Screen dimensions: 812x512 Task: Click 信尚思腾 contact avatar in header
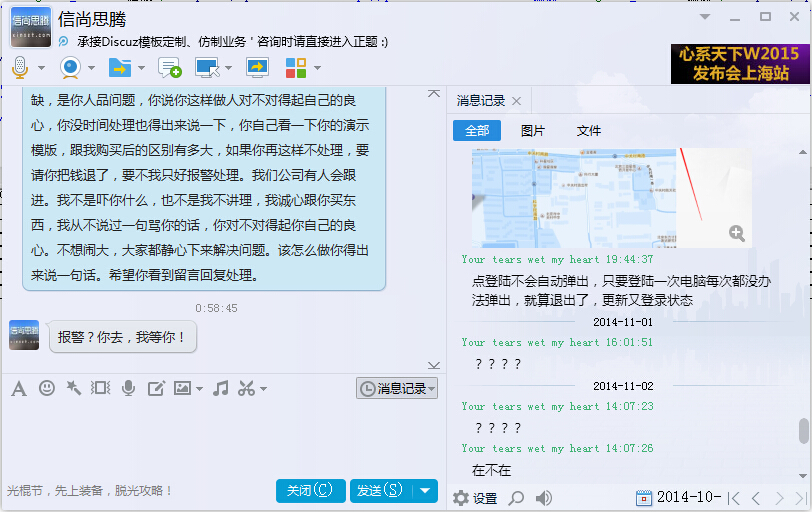pos(31,27)
